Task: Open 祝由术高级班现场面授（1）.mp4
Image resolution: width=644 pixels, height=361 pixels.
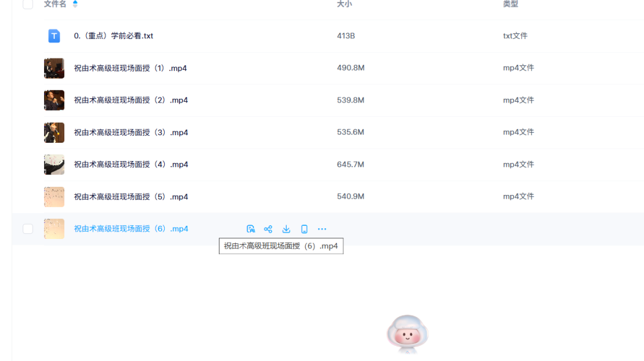Action: [130, 68]
